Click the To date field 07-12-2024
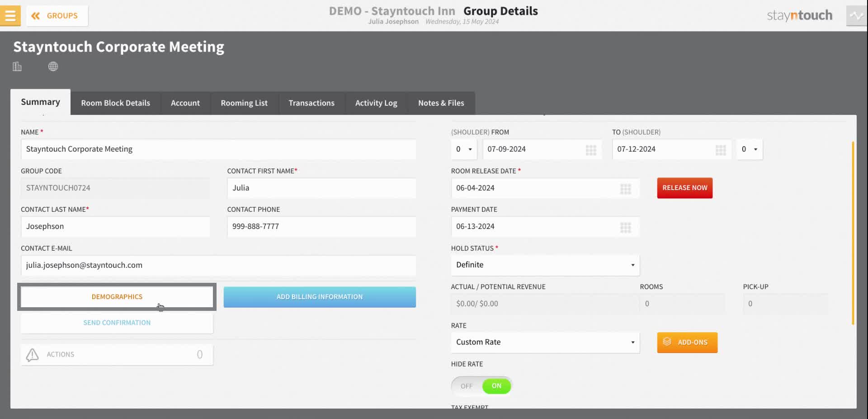 672,149
